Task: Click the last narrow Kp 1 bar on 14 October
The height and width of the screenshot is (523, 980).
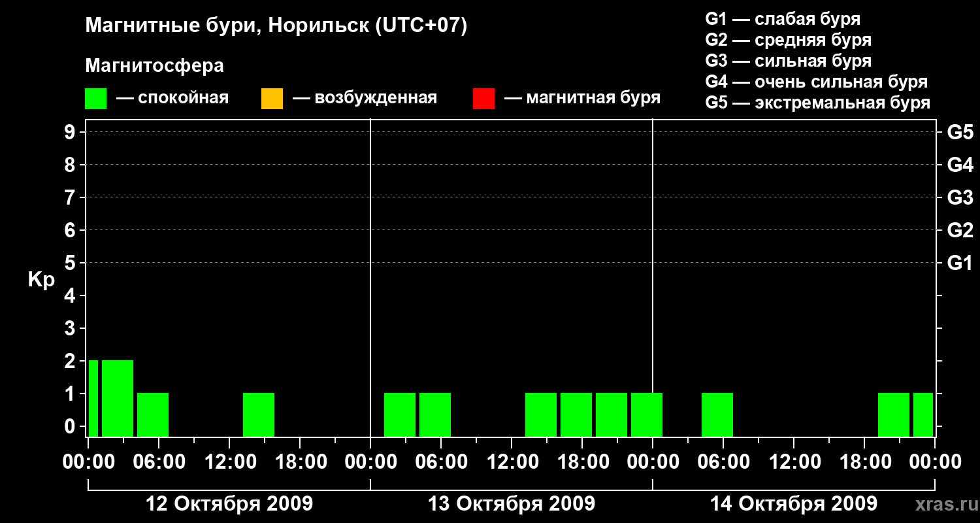Action: click(923, 414)
